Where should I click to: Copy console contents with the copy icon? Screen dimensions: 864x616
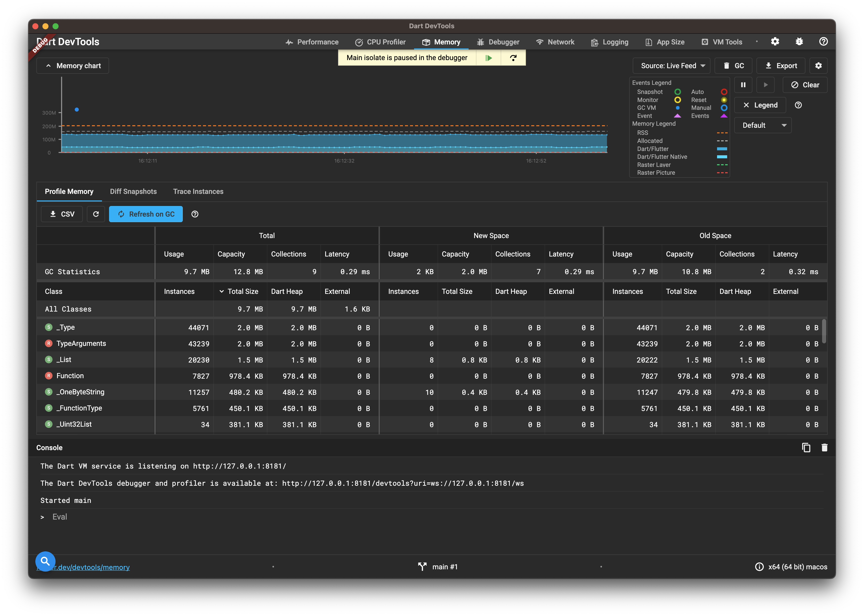(x=806, y=448)
